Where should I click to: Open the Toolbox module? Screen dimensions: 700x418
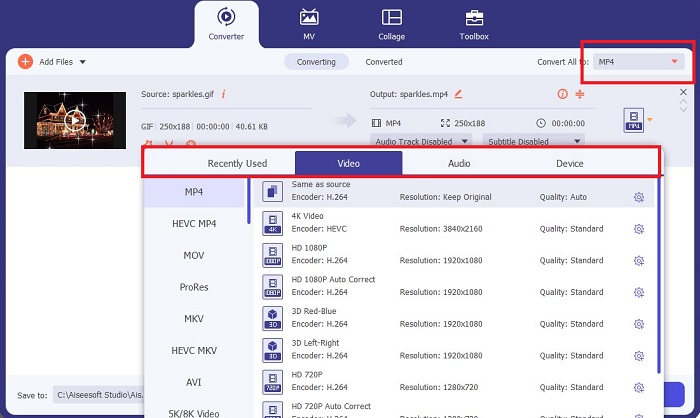pyautogui.click(x=473, y=24)
